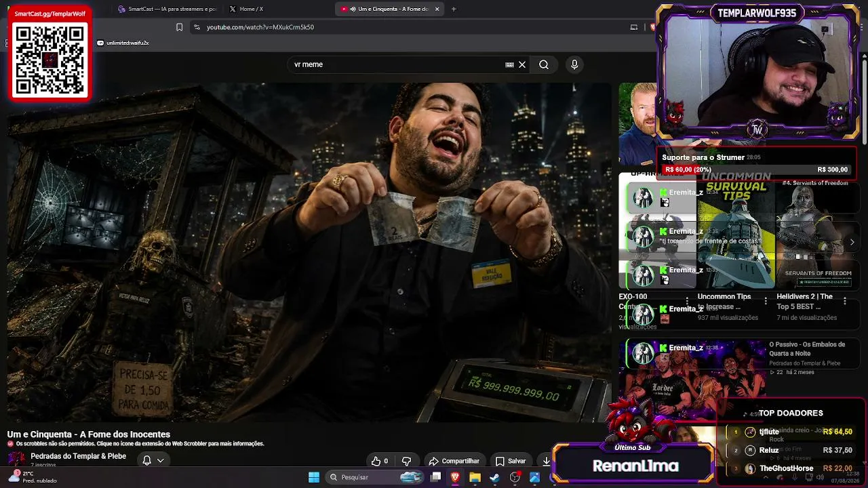The width and height of the screenshot is (868, 488).
Task: Click the video player showing the man with banknotes
Action: 309,252
